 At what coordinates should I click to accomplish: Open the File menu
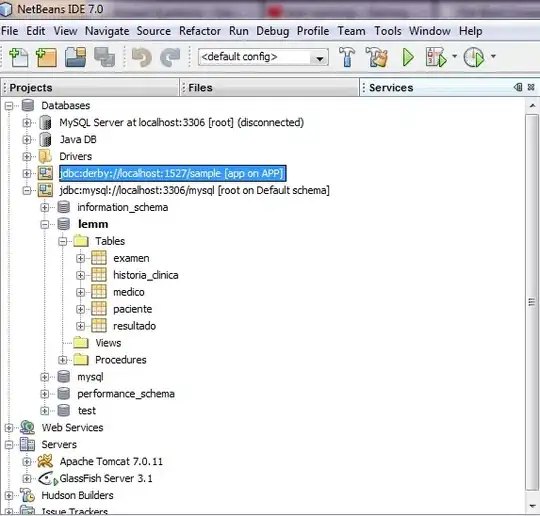10,31
